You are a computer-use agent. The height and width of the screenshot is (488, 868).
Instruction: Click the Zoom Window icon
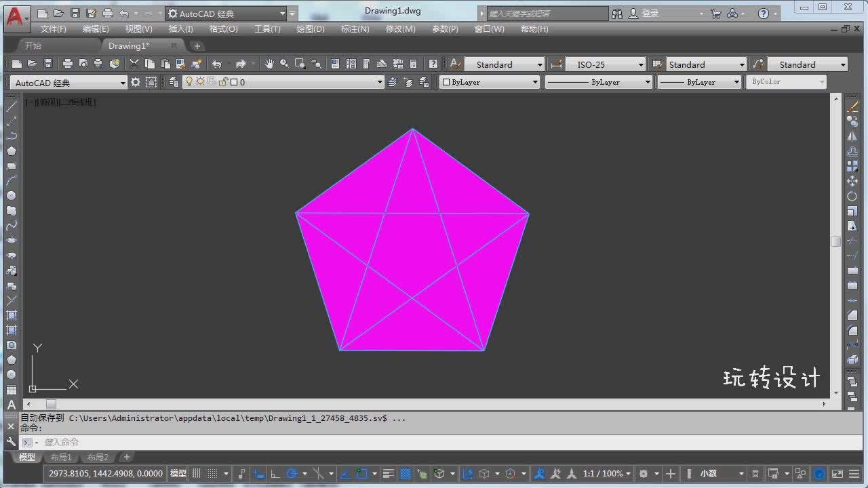pyautogui.click(x=300, y=64)
